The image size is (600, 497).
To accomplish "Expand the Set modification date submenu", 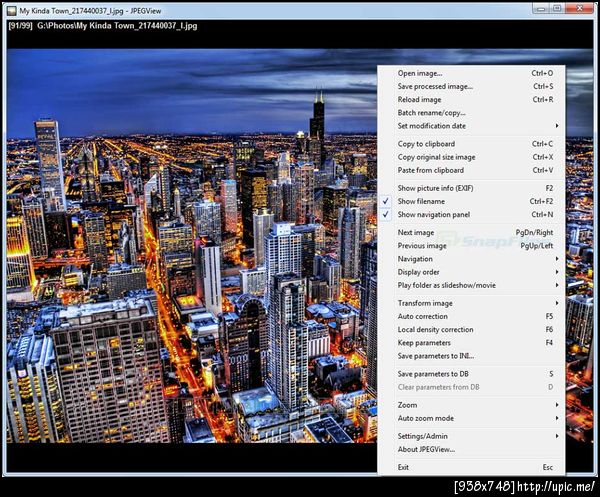I will [x=471, y=126].
